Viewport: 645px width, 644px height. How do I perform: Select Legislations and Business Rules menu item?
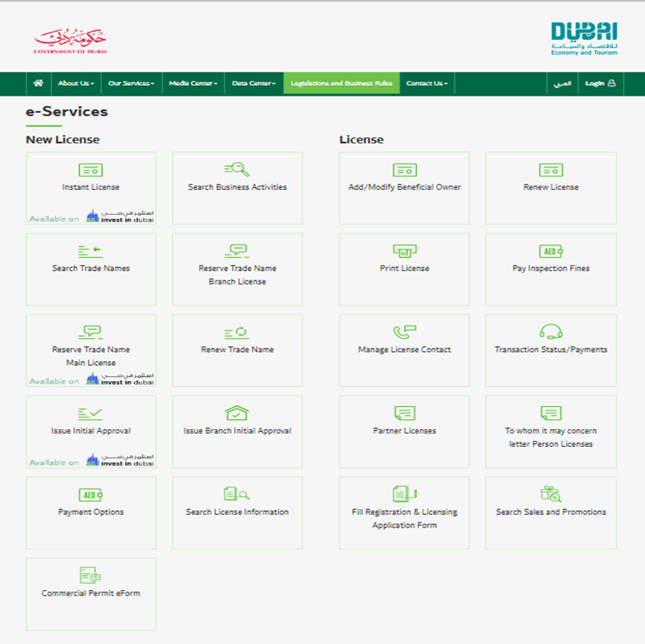341,83
